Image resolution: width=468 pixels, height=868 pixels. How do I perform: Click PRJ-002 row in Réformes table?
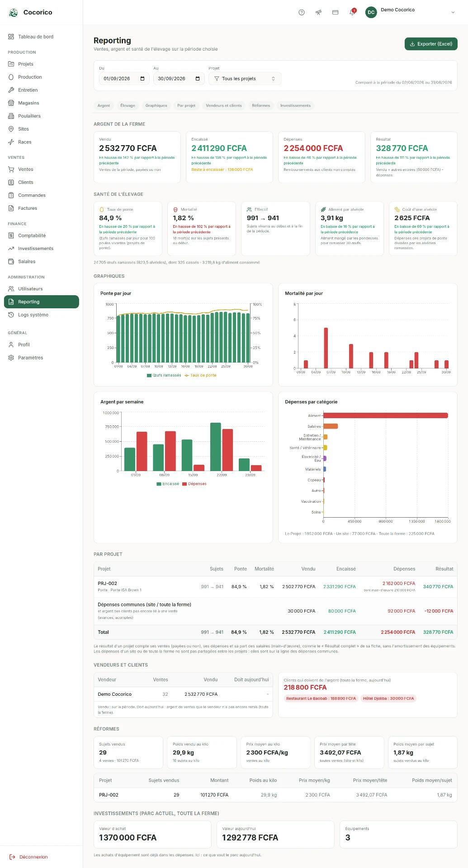coord(275,795)
